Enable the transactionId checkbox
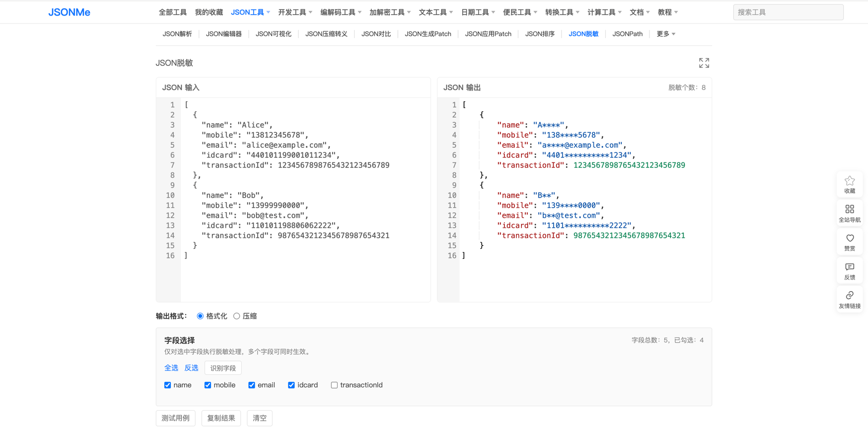This screenshot has height=438, width=868. [x=334, y=385]
